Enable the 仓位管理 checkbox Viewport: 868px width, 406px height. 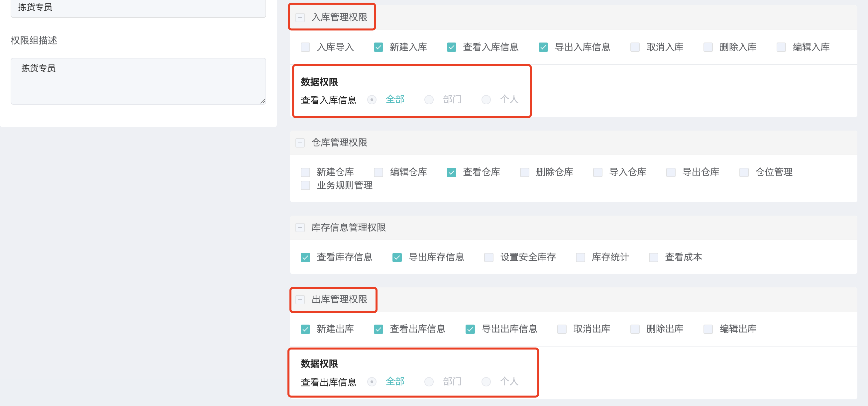(744, 172)
